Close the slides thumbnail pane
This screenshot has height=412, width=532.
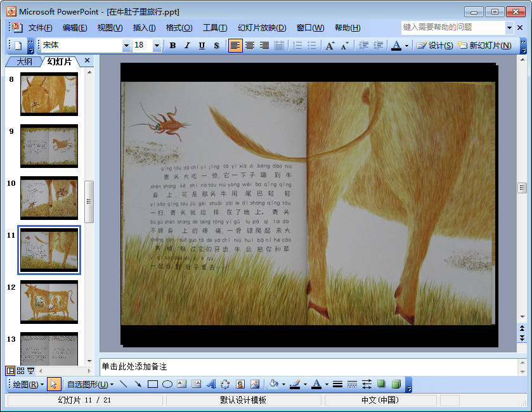[x=88, y=60]
